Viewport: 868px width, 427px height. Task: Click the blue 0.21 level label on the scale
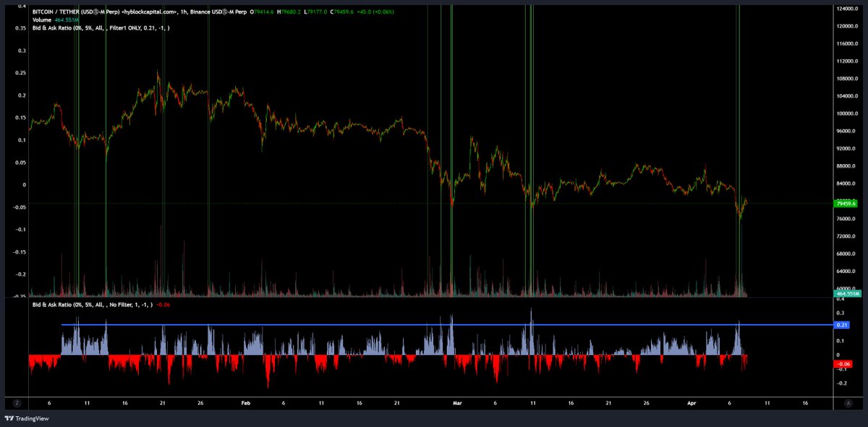click(x=843, y=325)
